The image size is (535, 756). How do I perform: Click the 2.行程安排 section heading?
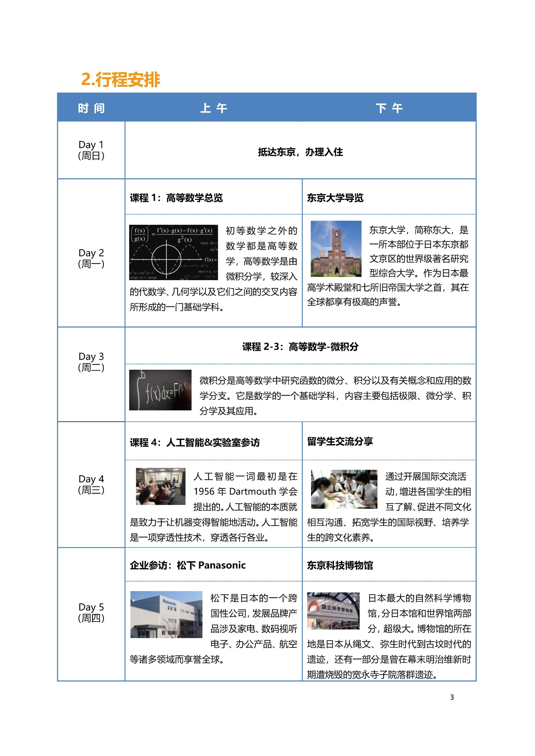(120, 79)
